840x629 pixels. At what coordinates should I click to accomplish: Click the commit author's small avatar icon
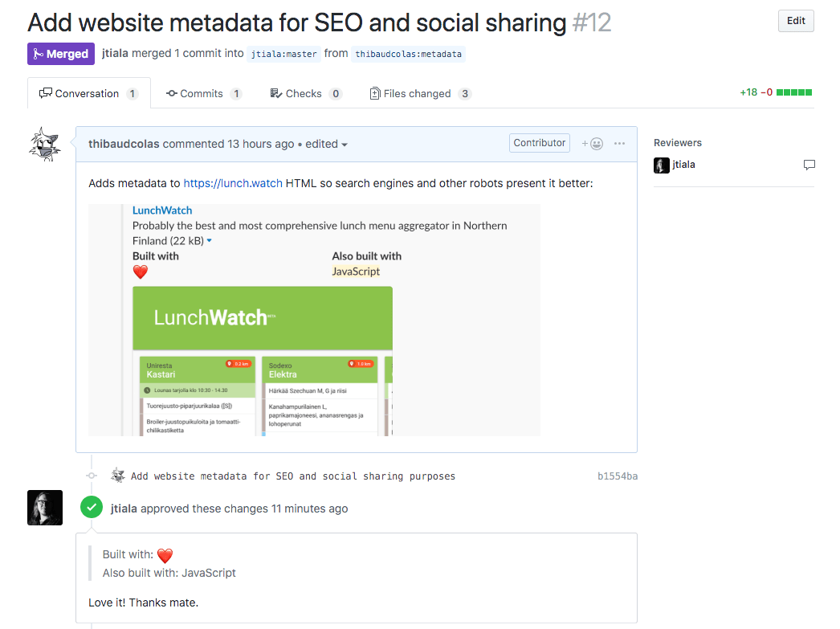pyautogui.click(x=118, y=476)
